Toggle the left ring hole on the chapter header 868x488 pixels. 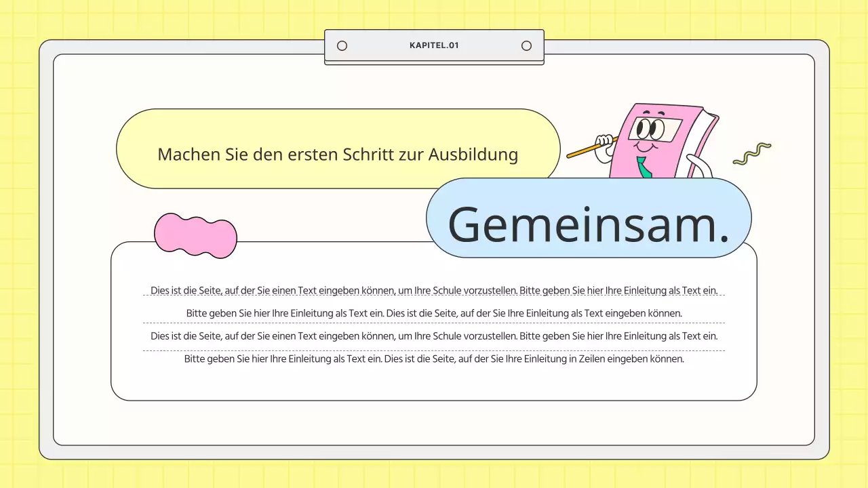(x=342, y=45)
